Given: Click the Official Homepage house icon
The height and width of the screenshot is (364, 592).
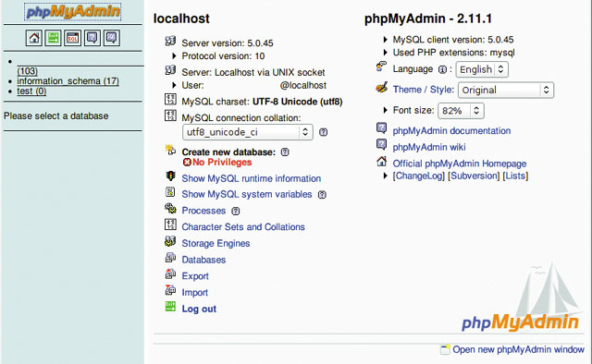Looking at the screenshot, I should (381, 161).
